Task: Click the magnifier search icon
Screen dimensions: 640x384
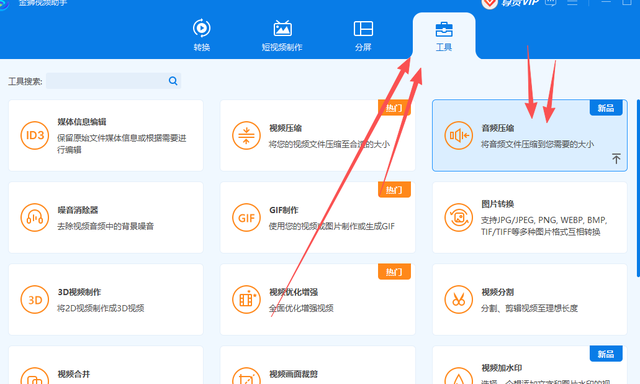Action: tap(173, 81)
